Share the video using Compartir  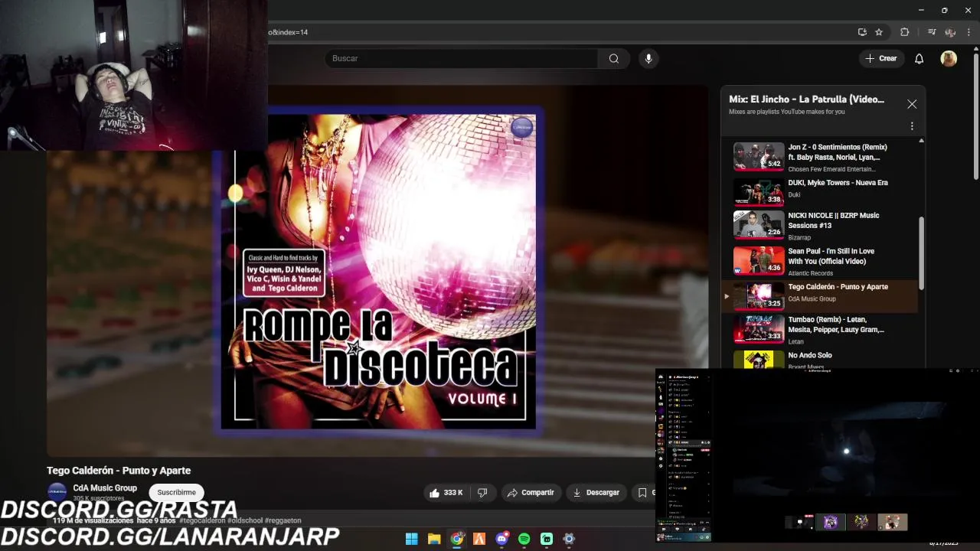(531, 493)
